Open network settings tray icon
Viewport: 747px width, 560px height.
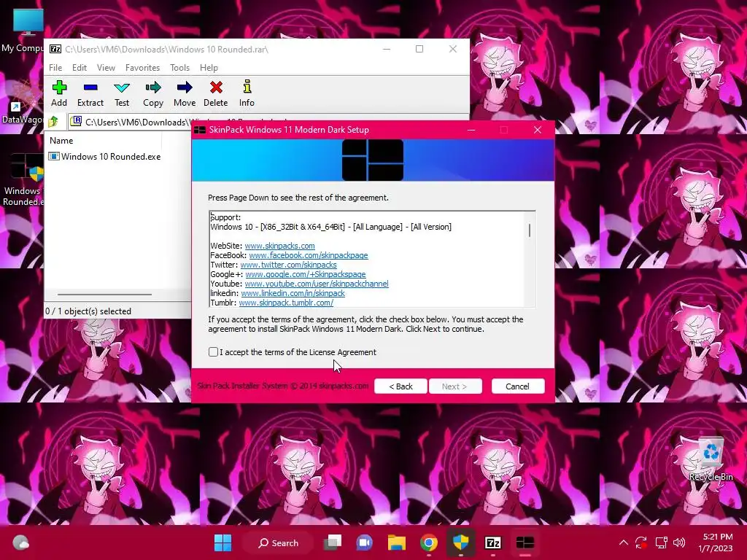(x=661, y=542)
